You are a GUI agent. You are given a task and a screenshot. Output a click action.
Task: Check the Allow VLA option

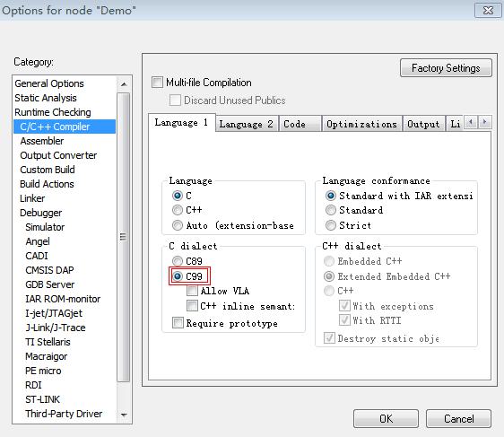click(x=192, y=291)
